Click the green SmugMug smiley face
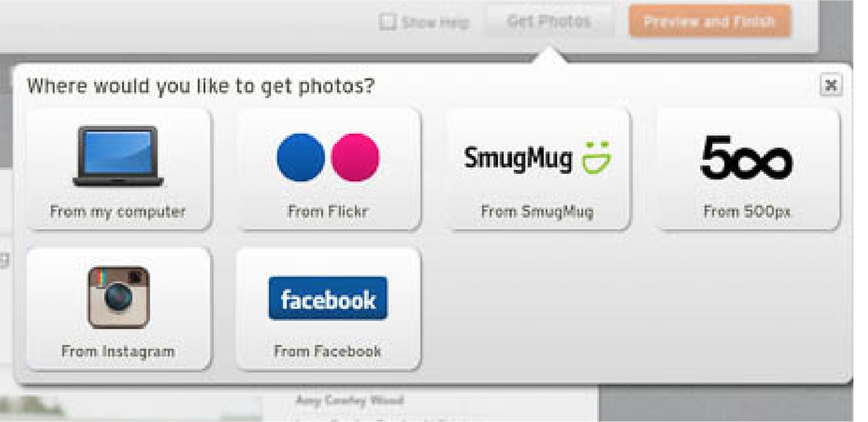The width and height of the screenshot is (868, 422). [597, 157]
